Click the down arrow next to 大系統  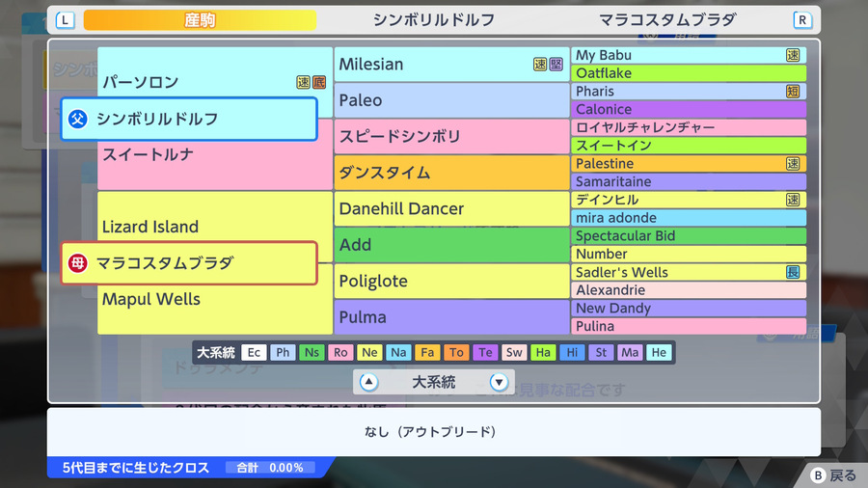[499, 382]
